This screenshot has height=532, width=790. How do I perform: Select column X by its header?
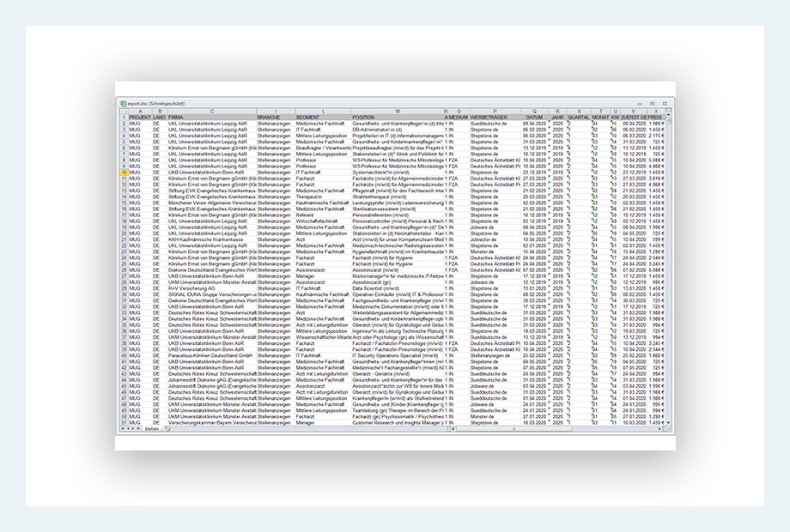pyautogui.click(x=656, y=112)
